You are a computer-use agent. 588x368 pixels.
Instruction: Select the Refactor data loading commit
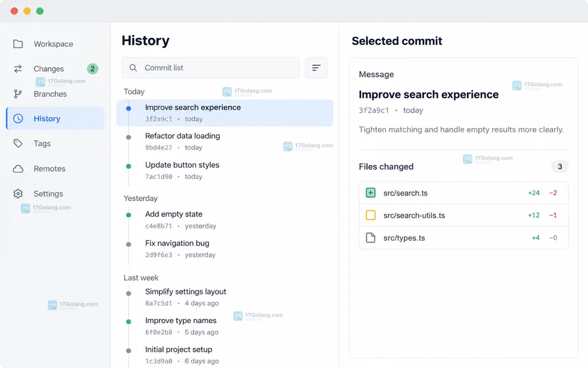225,141
